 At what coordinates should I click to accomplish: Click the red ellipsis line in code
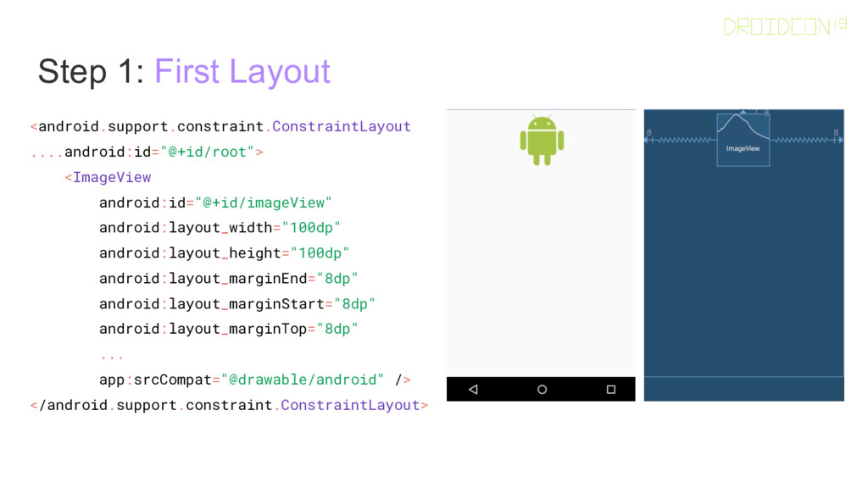click(x=112, y=358)
